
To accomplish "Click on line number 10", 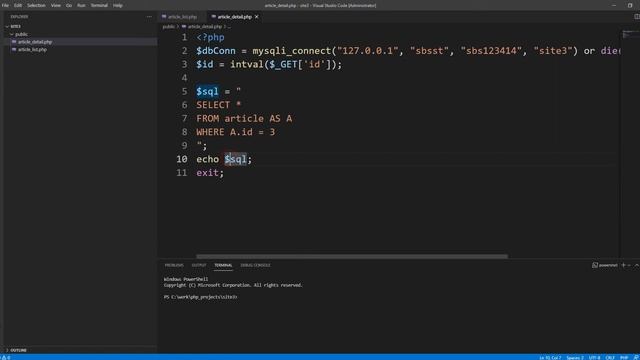I will [182, 159].
